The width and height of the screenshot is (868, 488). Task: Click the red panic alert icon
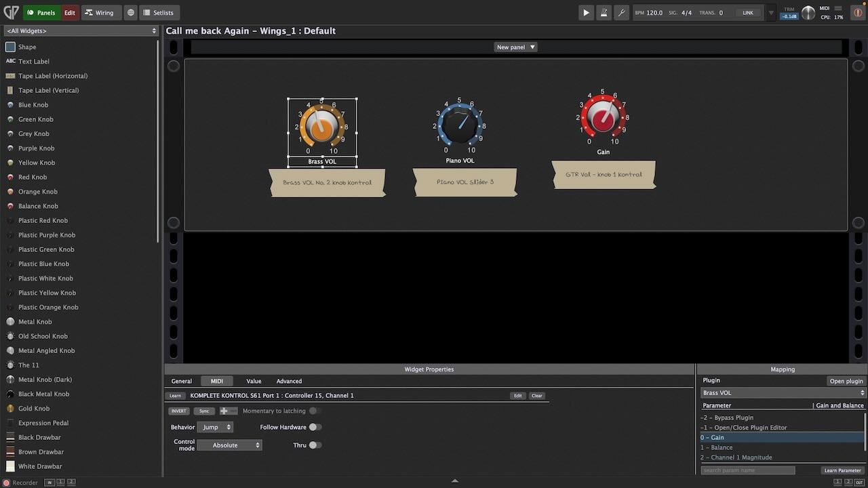[858, 12]
